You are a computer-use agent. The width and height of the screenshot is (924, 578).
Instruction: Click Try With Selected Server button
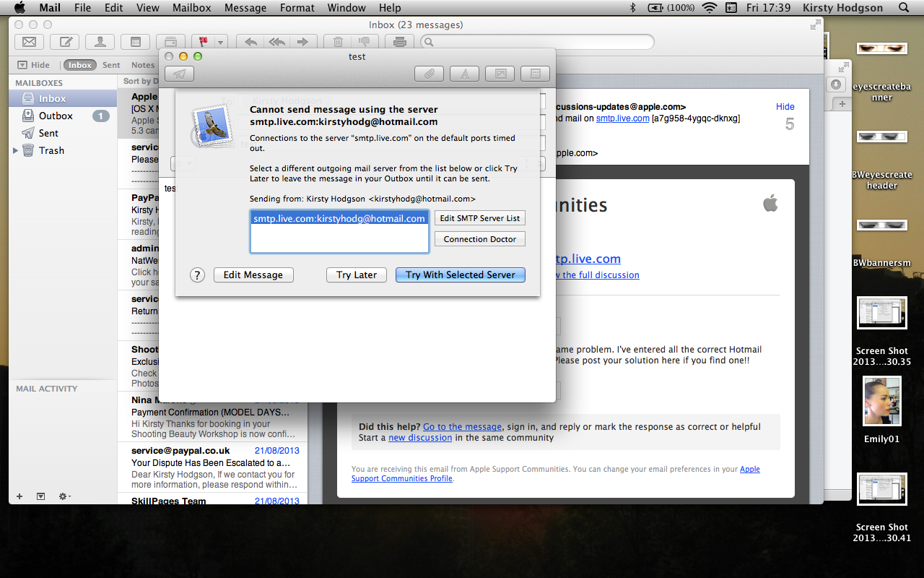pyautogui.click(x=461, y=275)
